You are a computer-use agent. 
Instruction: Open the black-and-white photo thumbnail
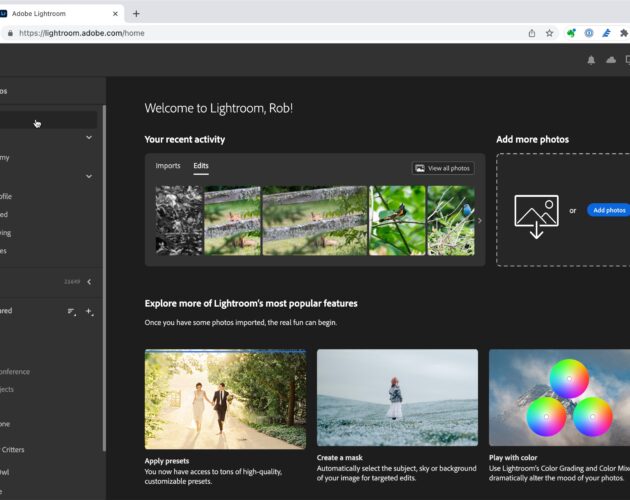[179, 220]
